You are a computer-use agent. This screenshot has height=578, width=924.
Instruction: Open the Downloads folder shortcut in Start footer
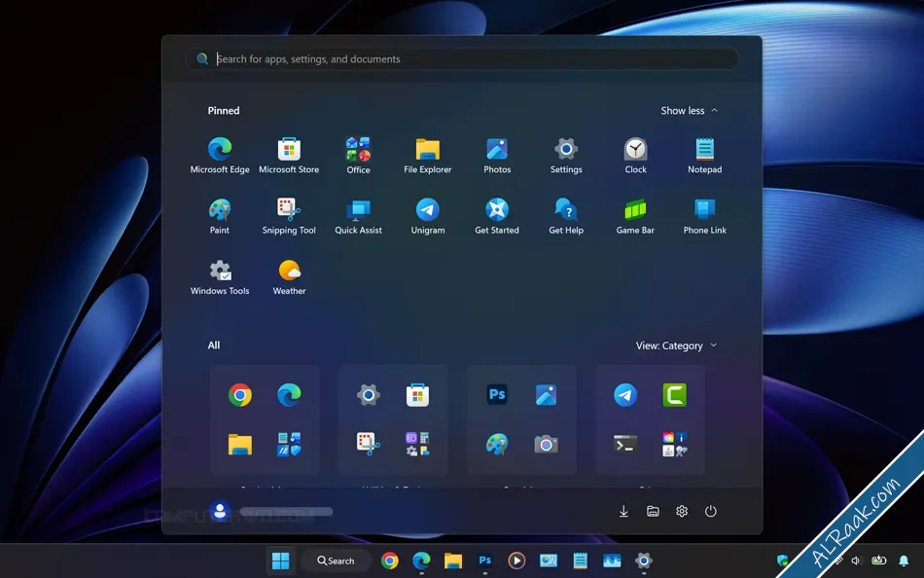tap(623, 512)
